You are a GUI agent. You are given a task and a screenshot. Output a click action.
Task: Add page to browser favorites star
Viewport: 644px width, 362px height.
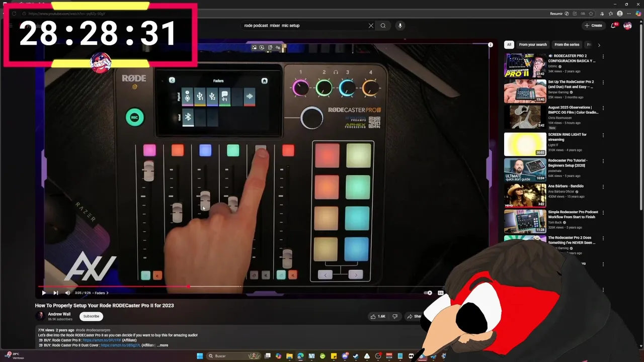[x=591, y=14]
